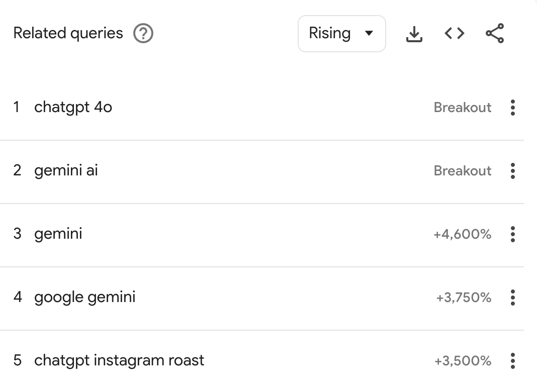The width and height of the screenshot is (537, 392).
Task: Switch query sorting from Rising
Action: tap(341, 33)
